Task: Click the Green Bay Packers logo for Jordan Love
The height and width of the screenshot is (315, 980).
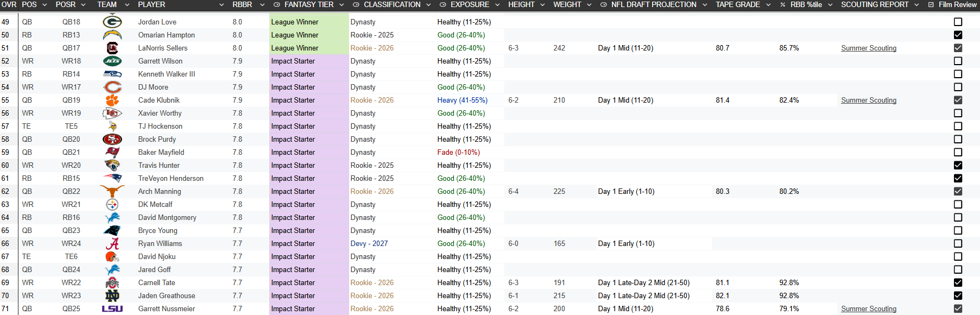Action: (112, 22)
